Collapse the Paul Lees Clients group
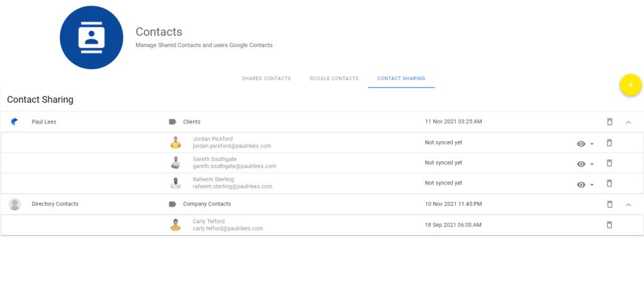Screen dimensions: 644x296 pos(628,122)
